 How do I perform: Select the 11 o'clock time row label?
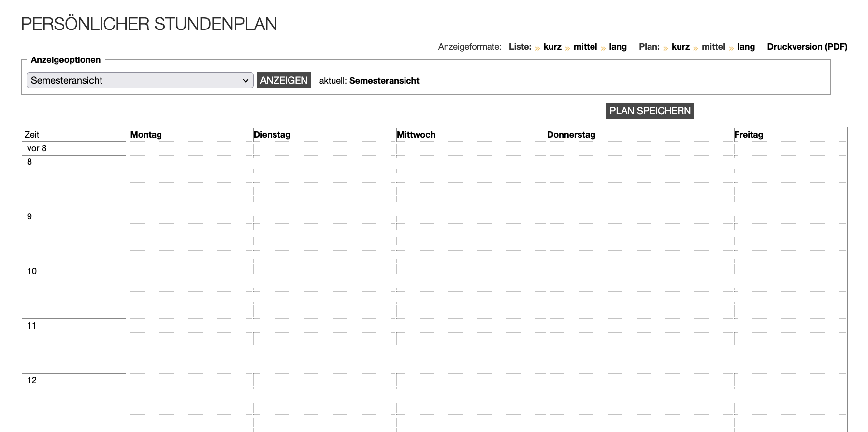coord(32,326)
